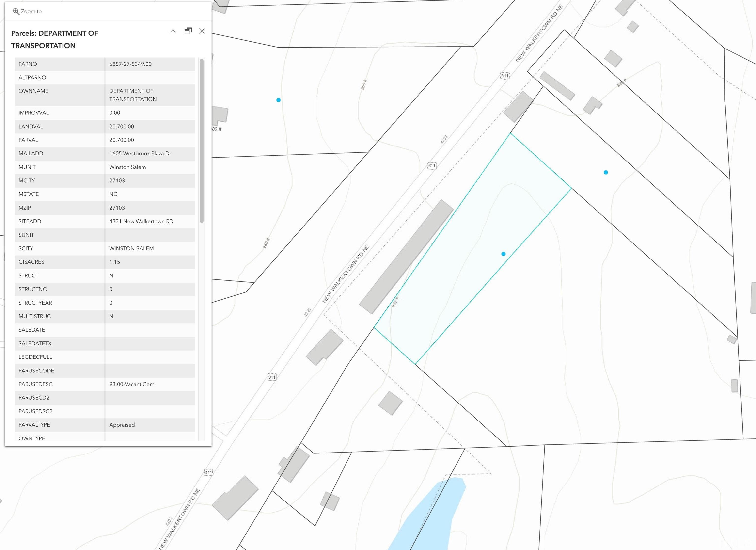This screenshot has height=550, width=756.
Task: Click the blue point inside the highlighted parcel
Action: pos(503,254)
